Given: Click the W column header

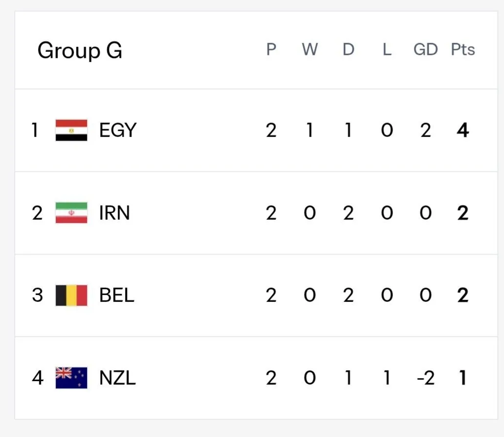Looking at the screenshot, I should click(x=310, y=49).
